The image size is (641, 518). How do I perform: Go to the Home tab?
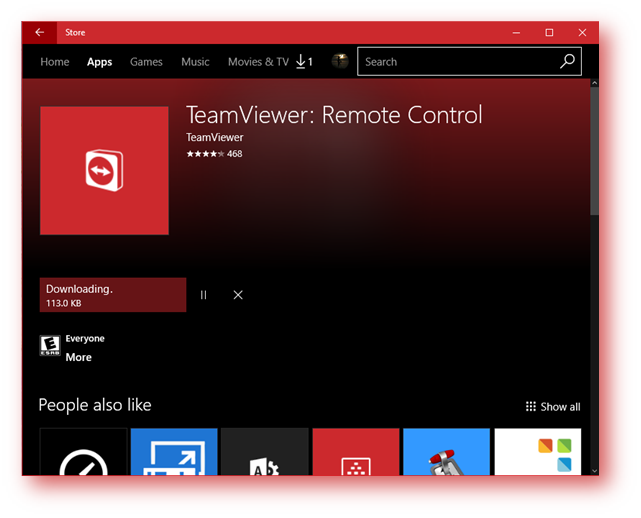tap(55, 62)
